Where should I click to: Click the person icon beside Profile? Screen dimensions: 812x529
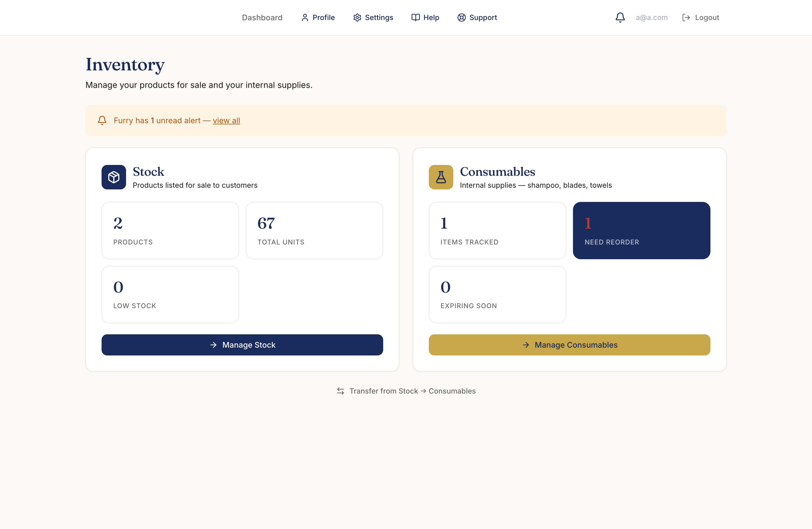click(305, 18)
